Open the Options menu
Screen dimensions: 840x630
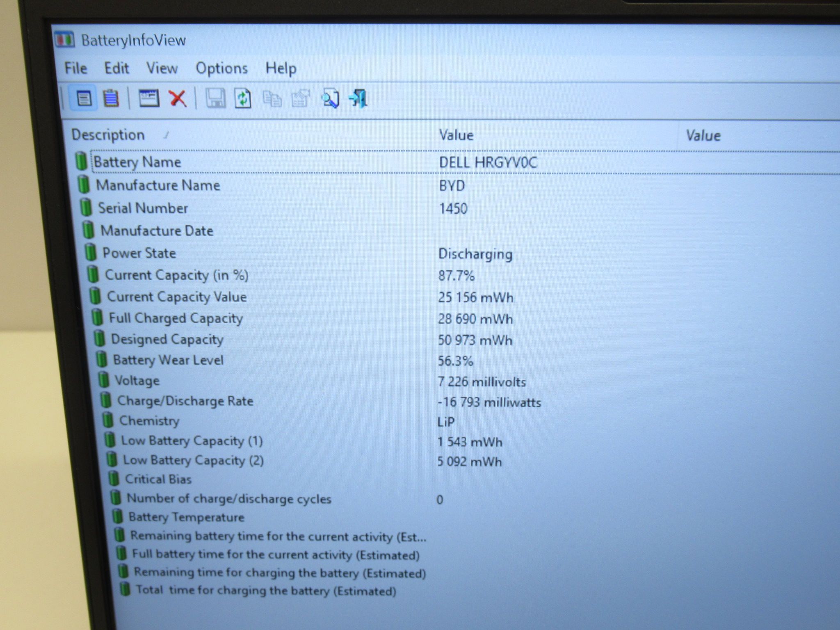(x=222, y=68)
